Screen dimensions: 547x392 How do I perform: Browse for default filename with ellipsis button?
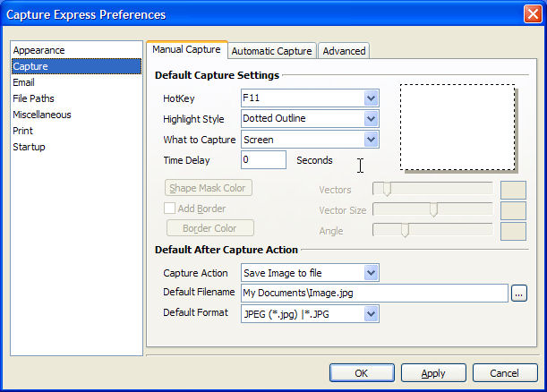pyautogui.click(x=519, y=294)
